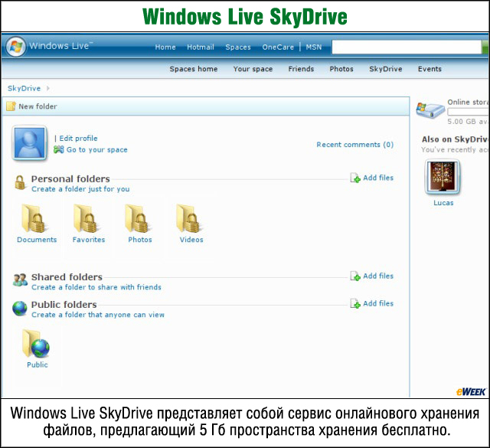Click the Windows Live brand text
This screenshot has width=490, height=448.
coord(60,46)
